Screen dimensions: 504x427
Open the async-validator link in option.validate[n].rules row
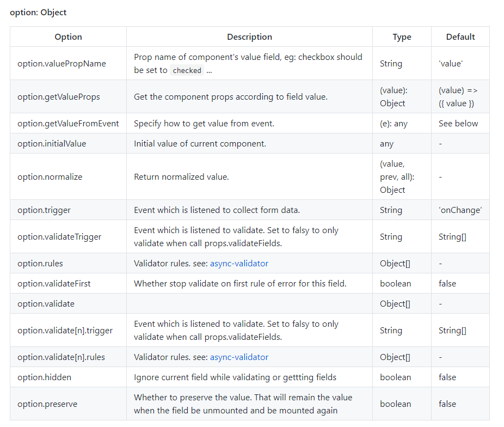tap(238, 357)
